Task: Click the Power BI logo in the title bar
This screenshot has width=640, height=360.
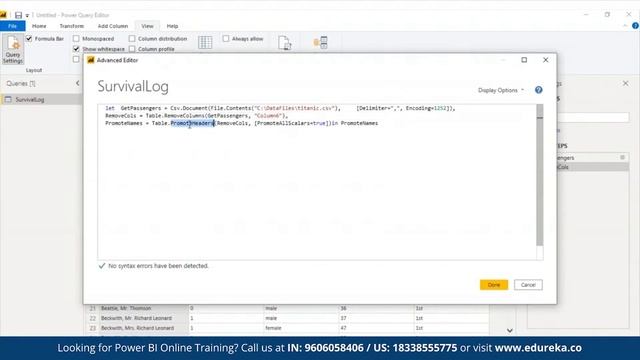Action: [3, 15]
